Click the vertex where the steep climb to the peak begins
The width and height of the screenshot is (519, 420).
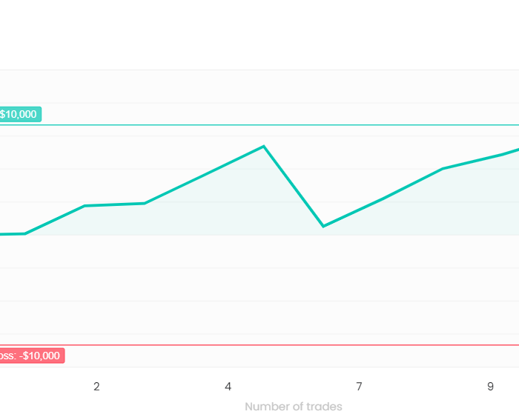coord(145,204)
